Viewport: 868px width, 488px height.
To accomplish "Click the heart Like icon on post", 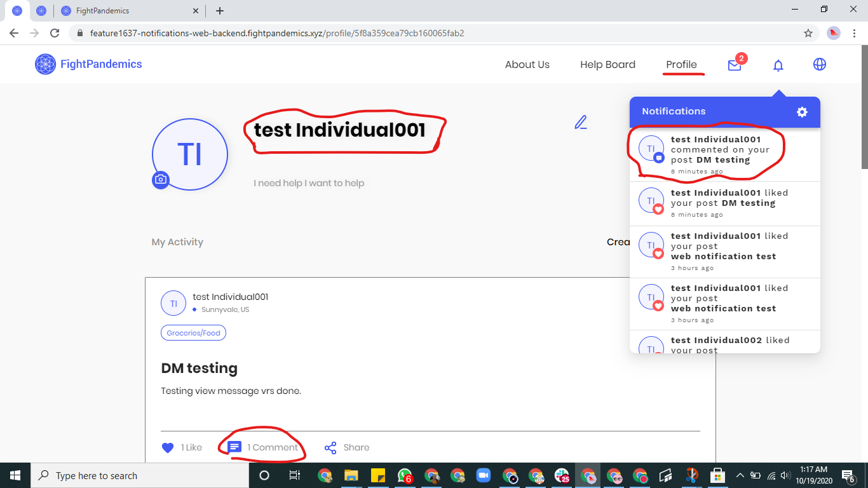I will tap(168, 448).
